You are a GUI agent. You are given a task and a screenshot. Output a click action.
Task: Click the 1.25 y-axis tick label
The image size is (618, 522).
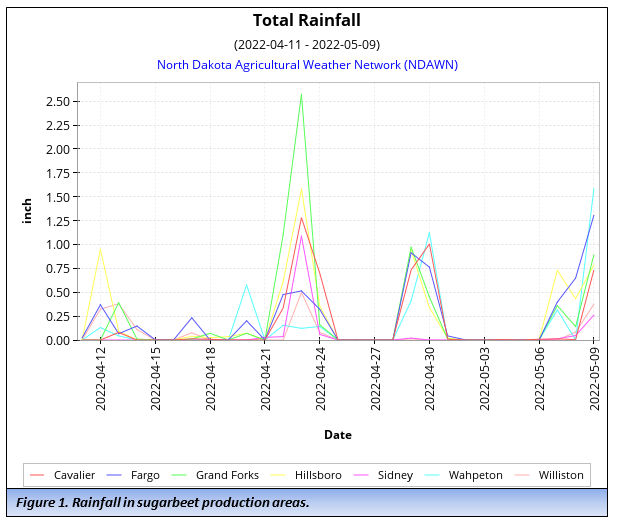[58, 221]
